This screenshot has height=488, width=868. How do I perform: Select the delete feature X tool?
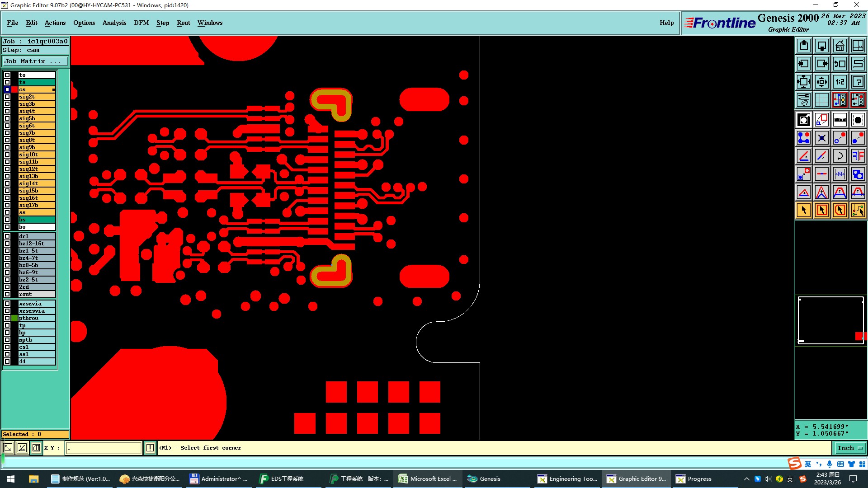(x=821, y=138)
